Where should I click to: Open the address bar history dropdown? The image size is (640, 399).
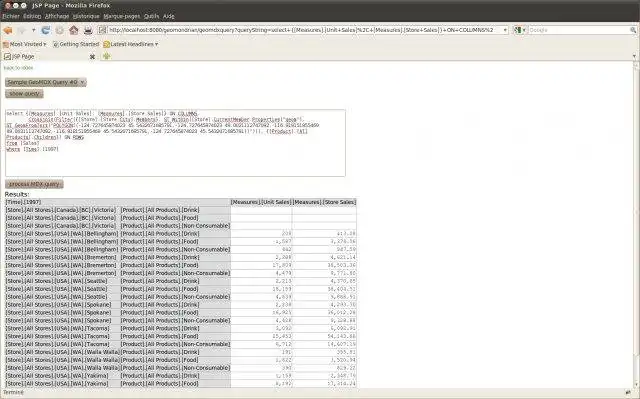pos(505,30)
